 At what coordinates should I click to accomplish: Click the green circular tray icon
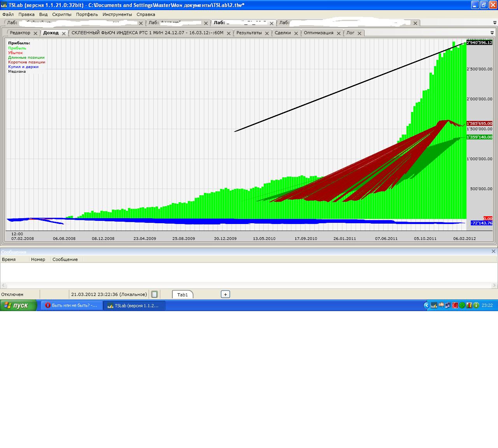[x=462, y=306]
